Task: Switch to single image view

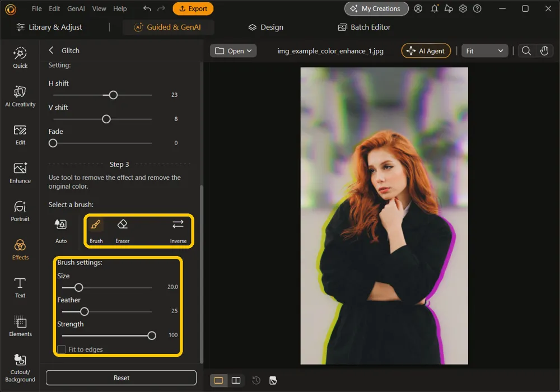Action: pyautogui.click(x=218, y=380)
